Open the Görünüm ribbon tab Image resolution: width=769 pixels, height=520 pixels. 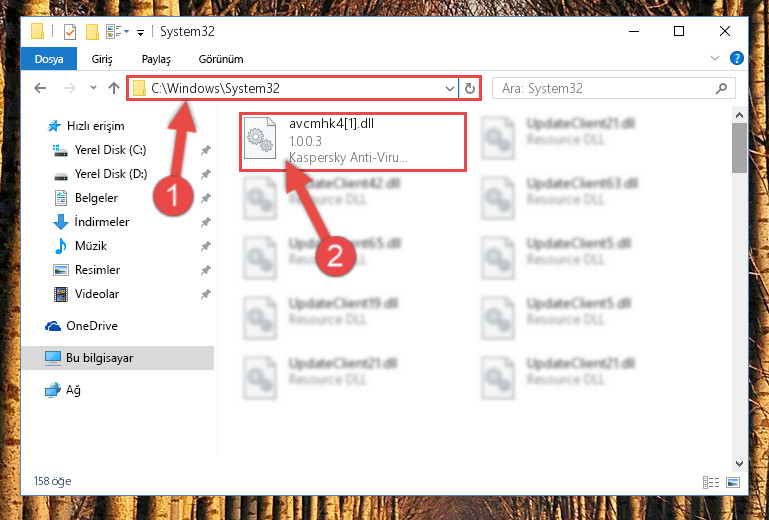221,59
